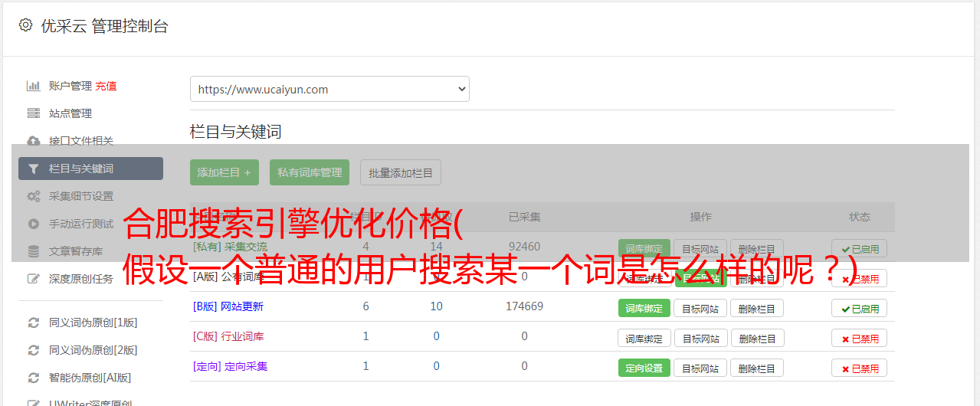Image resolution: width=980 pixels, height=406 pixels.
Task: Toggle 已禁用 status of 行业词库 row
Action: click(x=860, y=338)
